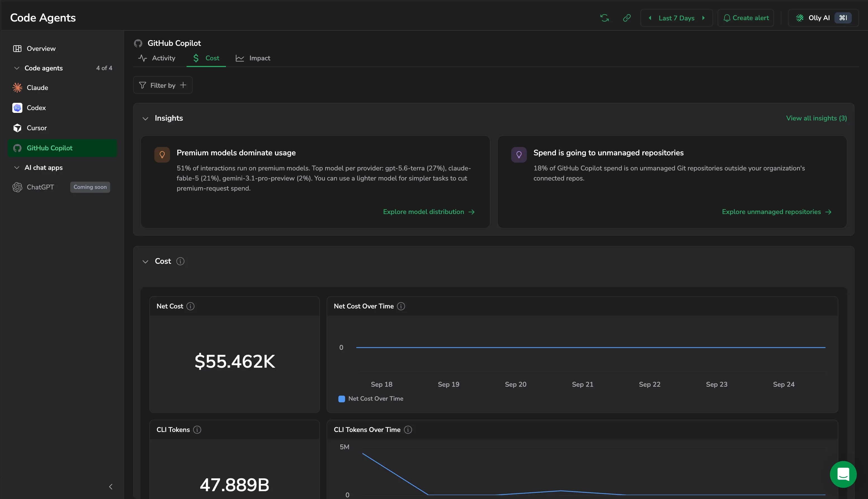Click the refresh data icon
This screenshot has width=868, height=499.
[x=604, y=18]
